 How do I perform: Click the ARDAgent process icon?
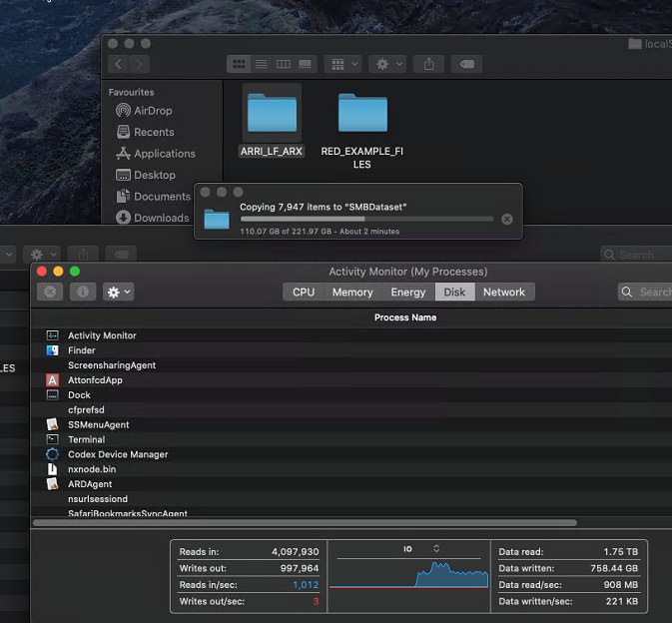(52, 484)
